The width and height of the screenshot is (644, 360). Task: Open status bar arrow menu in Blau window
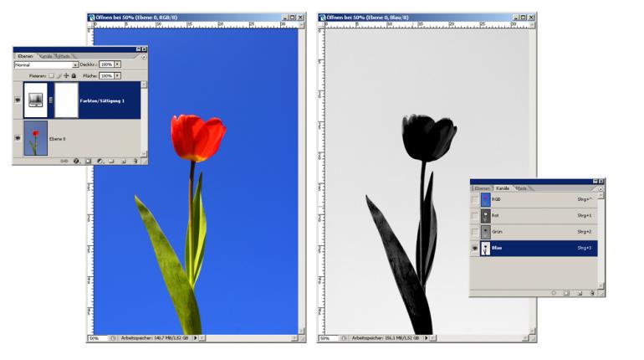click(427, 337)
